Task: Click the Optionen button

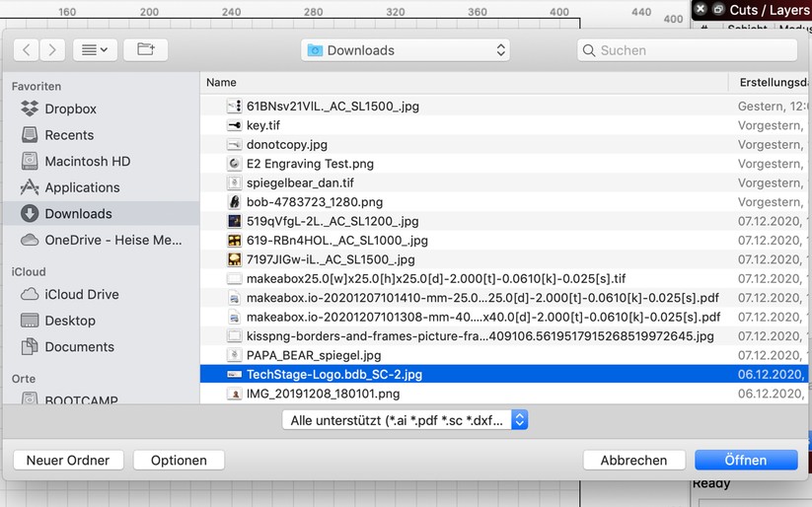Action: click(x=179, y=460)
